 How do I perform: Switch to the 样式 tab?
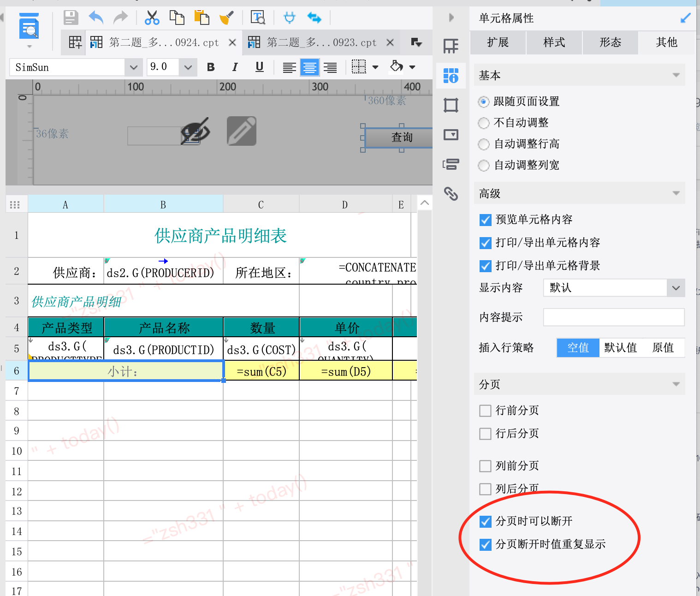(554, 42)
